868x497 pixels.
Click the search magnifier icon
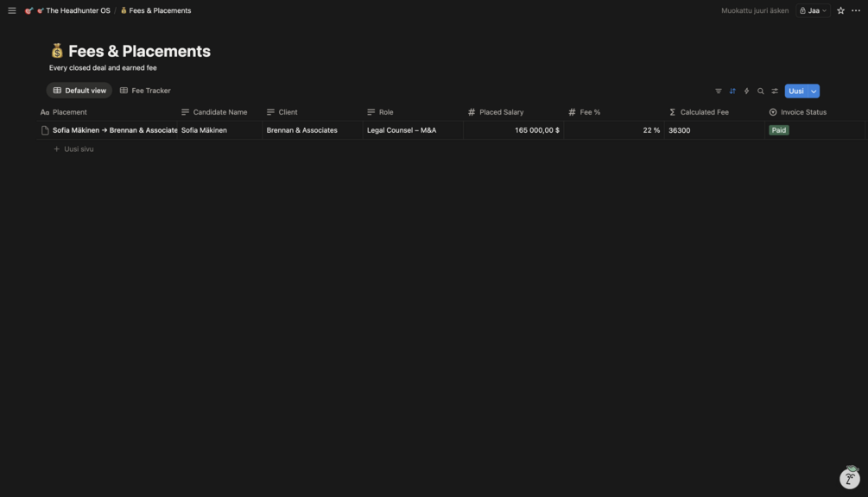pyautogui.click(x=761, y=91)
